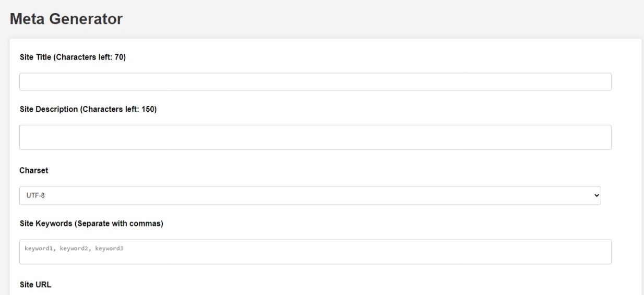Open the Charset dropdown showing UTF-8
644x295 pixels.
click(x=310, y=195)
